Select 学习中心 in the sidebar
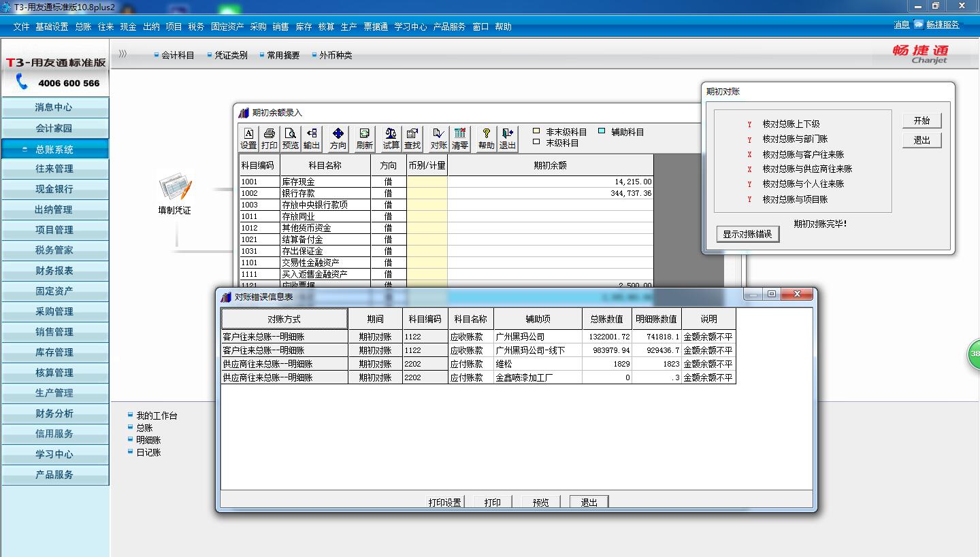 (x=54, y=454)
